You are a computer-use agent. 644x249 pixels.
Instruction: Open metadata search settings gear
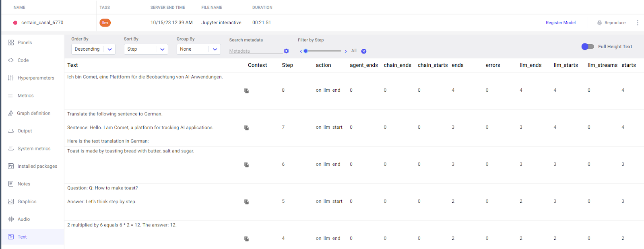[286, 51]
